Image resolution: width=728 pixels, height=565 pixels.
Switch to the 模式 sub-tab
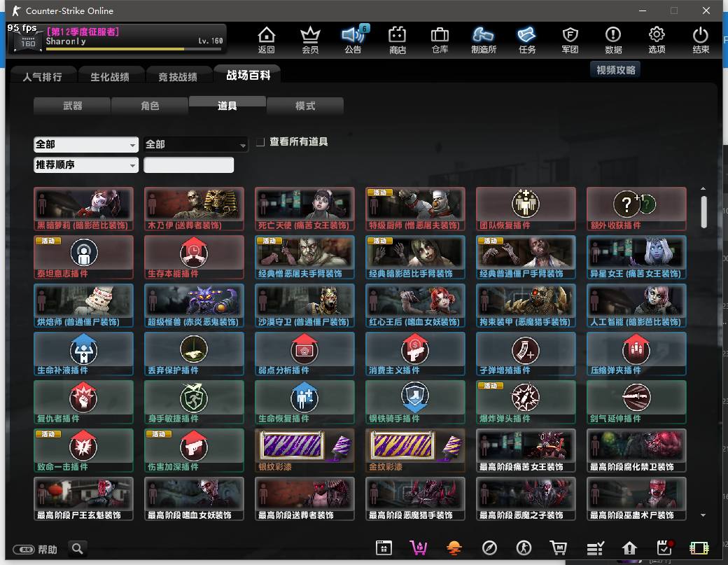pos(305,106)
